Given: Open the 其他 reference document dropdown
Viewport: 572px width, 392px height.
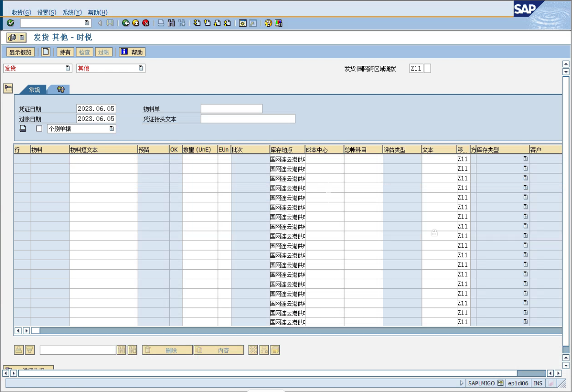Looking at the screenshot, I should point(141,68).
